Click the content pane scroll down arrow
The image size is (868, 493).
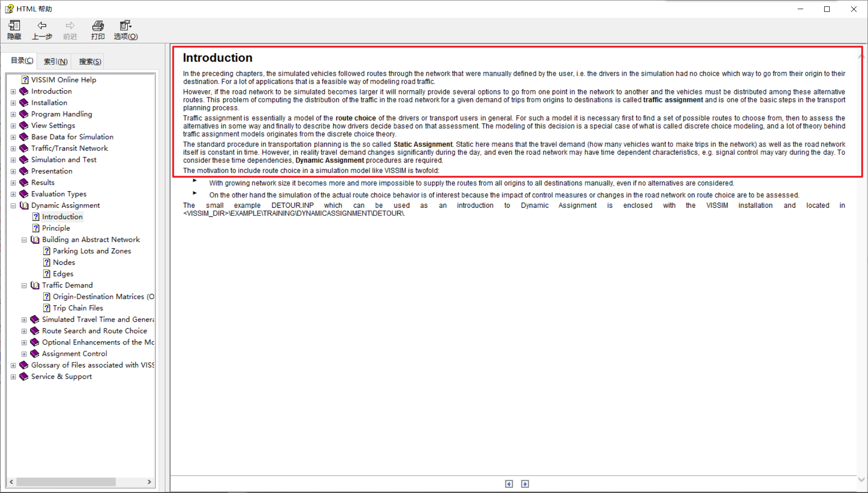[x=861, y=480]
